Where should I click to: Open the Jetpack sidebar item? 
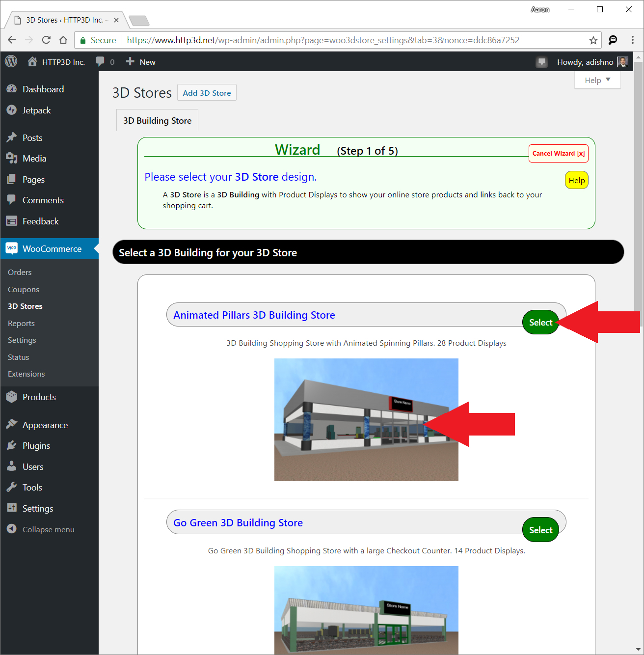[36, 110]
